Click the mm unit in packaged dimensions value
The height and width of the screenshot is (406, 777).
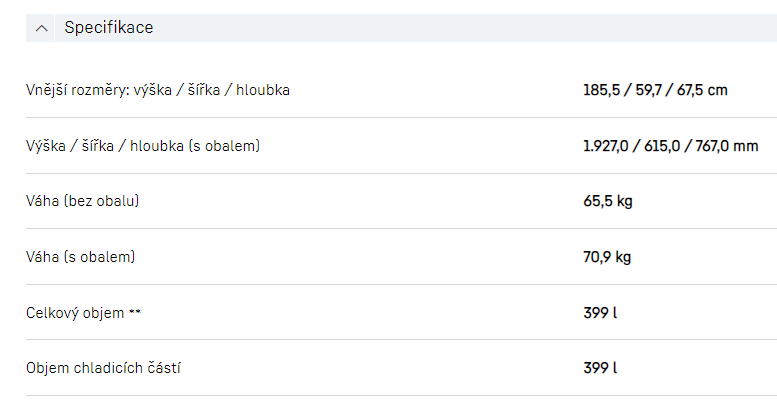tap(746, 146)
